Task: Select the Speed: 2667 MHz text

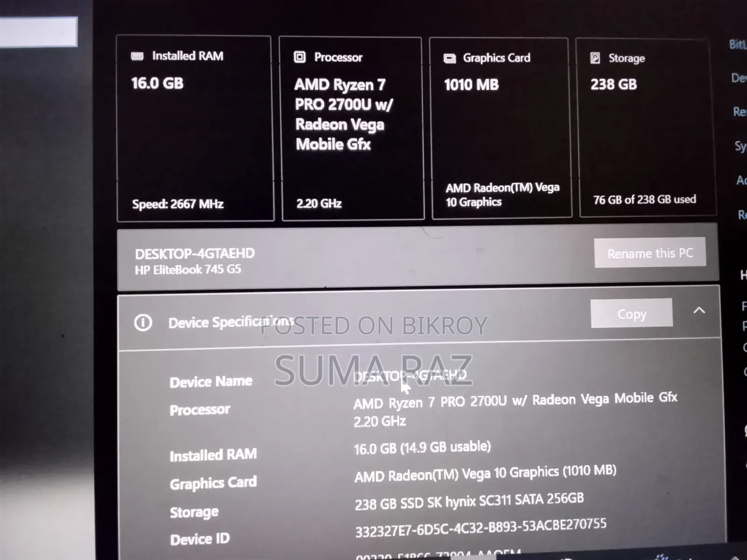Action: tap(178, 204)
